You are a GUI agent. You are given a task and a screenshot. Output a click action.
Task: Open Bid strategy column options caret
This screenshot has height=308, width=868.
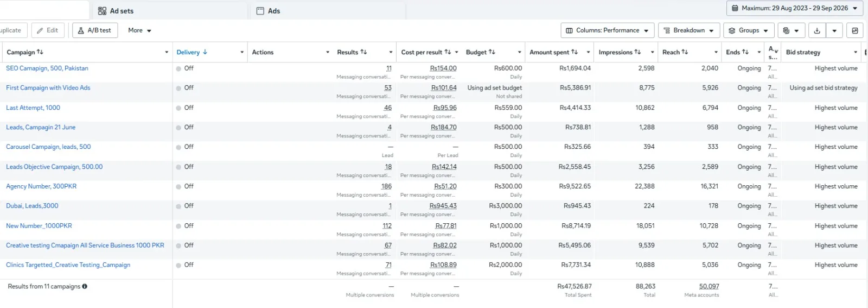coord(856,52)
